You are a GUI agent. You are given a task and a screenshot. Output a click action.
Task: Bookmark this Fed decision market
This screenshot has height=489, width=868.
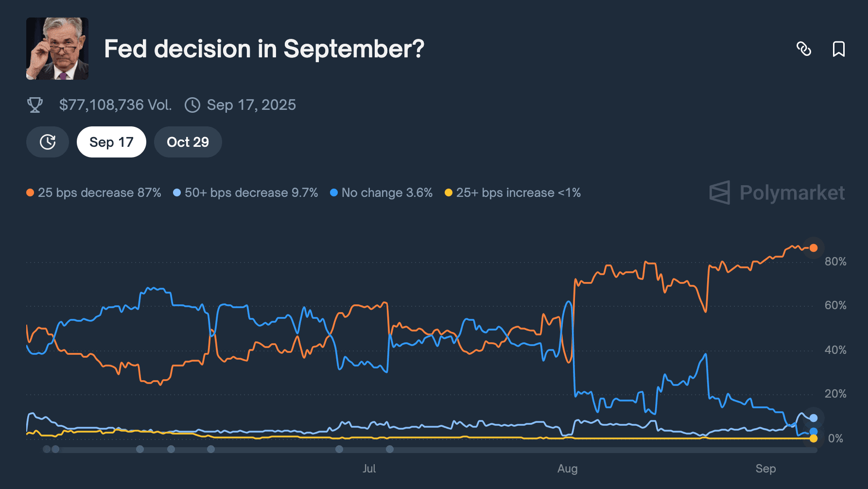tap(839, 49)
